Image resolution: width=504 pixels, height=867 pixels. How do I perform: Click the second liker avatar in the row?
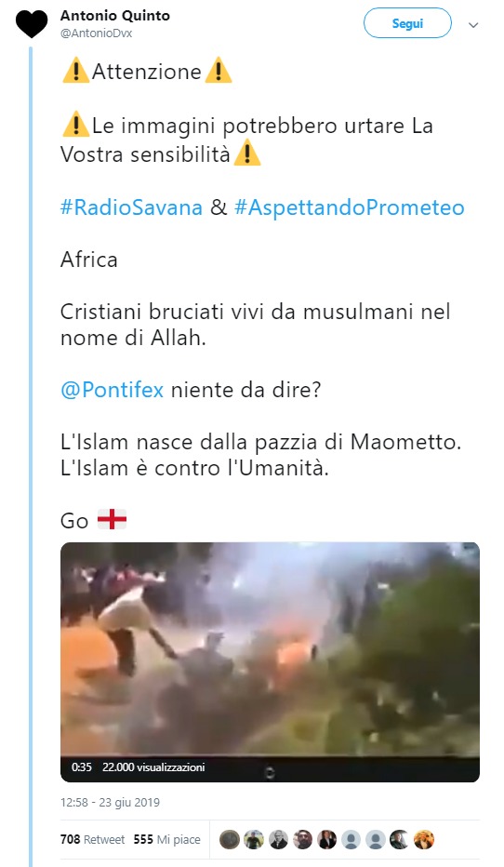[254, 839]
